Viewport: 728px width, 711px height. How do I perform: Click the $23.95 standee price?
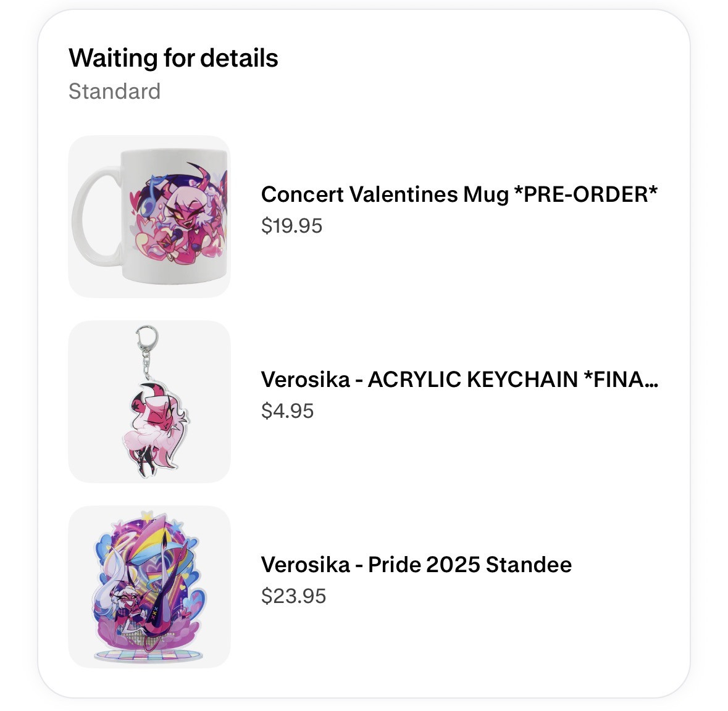pyautogui.click(x=293, y=596)
